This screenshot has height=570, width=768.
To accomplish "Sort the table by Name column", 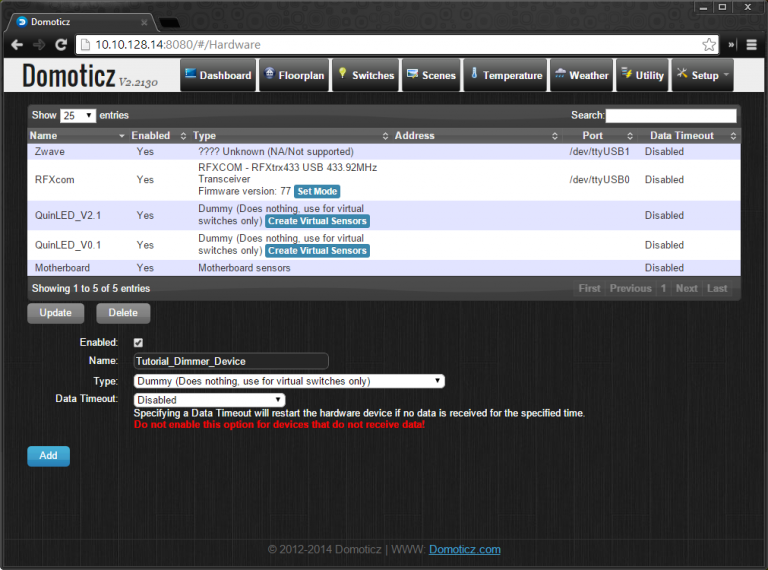I will point(76,136).
